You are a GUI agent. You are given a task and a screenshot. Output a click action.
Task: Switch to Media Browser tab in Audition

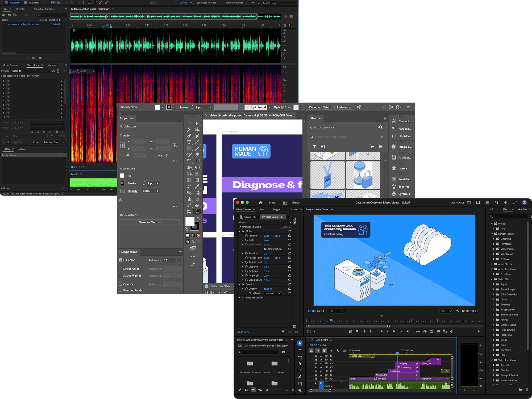click(11, 65)
